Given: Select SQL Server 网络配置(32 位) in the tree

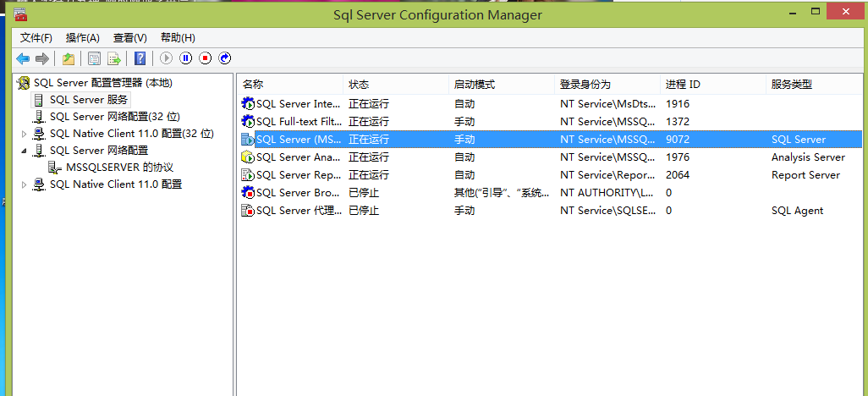Looking at the screenshot, I should tap(114, 117).
